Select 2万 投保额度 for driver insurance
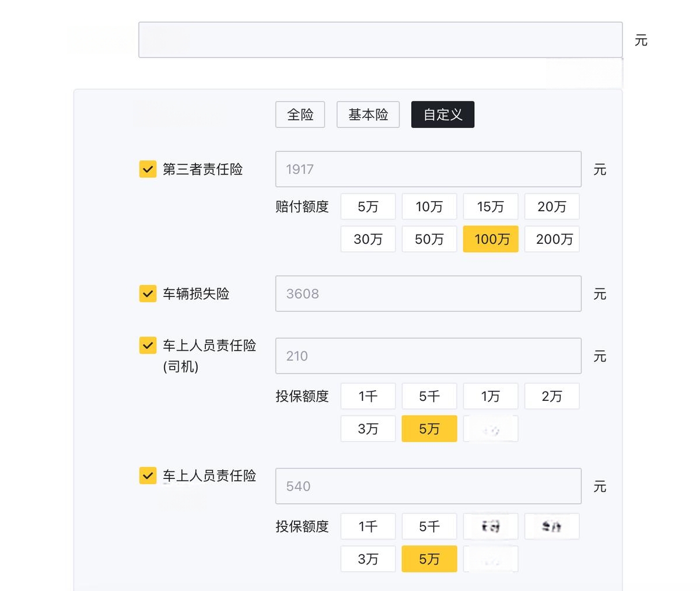This screenshot has height=591, width=700. [x=552, y=396]
